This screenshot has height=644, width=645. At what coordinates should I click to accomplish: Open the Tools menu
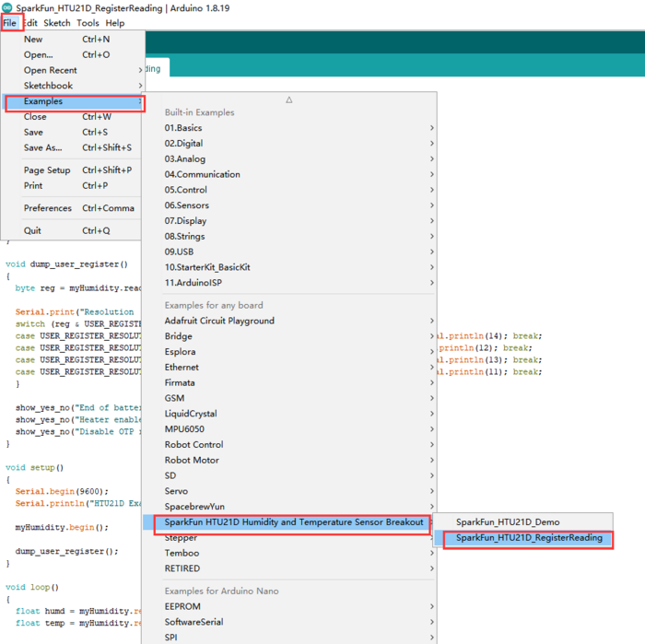[88, 23]
